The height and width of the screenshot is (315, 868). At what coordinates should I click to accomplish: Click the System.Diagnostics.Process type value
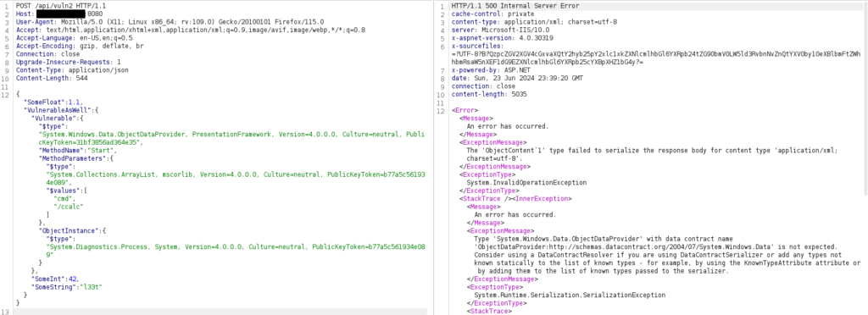pos(236,251)
